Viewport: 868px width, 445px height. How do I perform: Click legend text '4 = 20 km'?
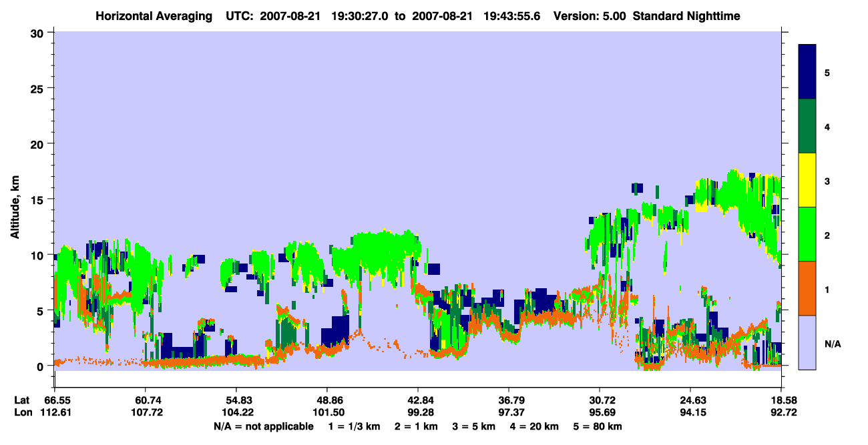535,426
